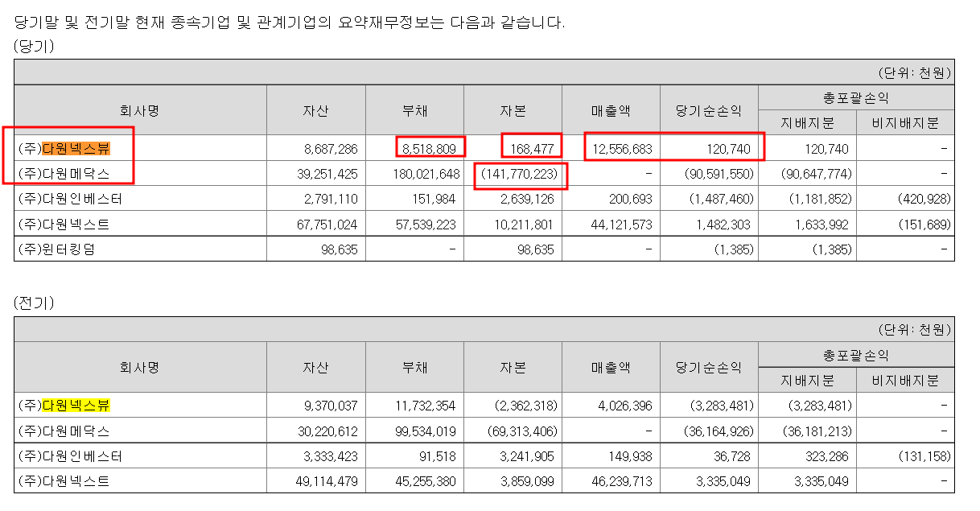
Task: Click prior-period asset value 49,114,479
Action: click(x=327, y=482)
